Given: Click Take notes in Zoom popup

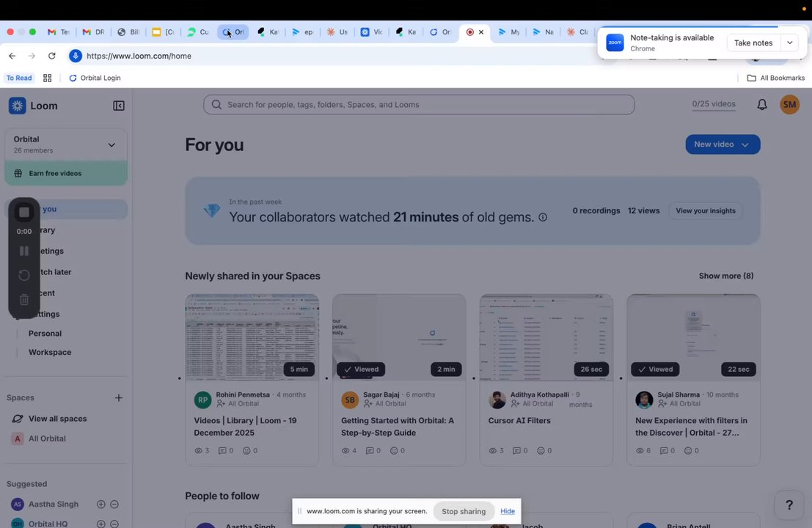Looking at the screenshot, I should [753, 43].
